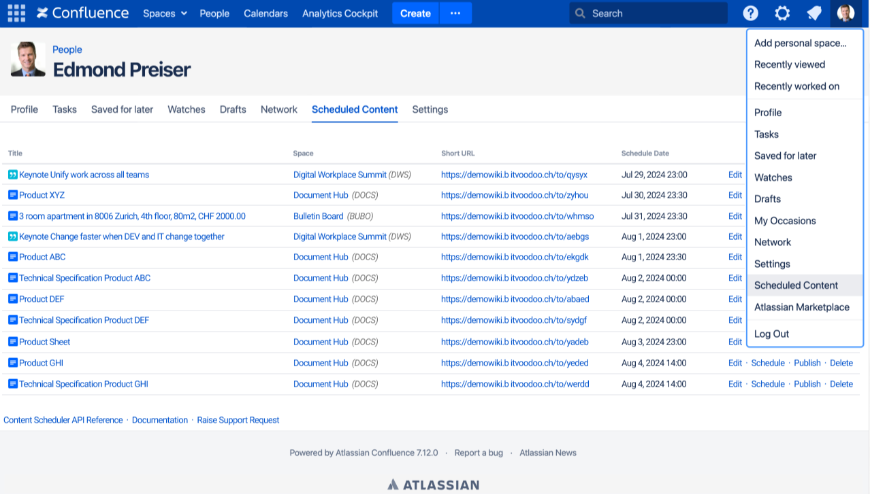Switch to the Drafts tab
Viewport: 870px width, 494px height.
(x=233, y=109)
